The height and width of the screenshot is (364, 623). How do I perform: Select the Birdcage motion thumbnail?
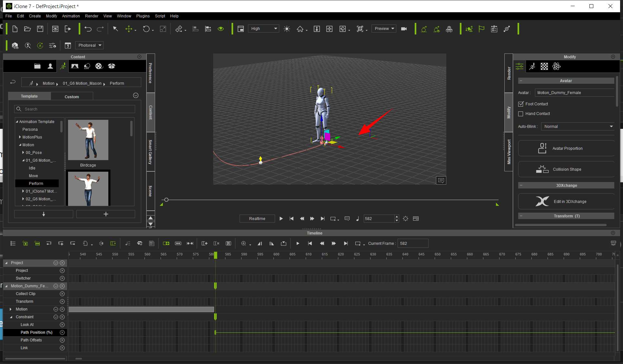88,140
